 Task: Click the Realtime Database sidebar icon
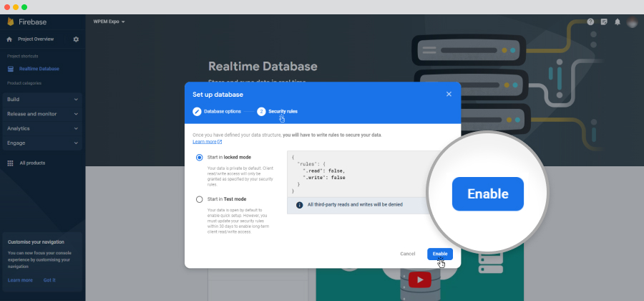[x=11, y=69]
